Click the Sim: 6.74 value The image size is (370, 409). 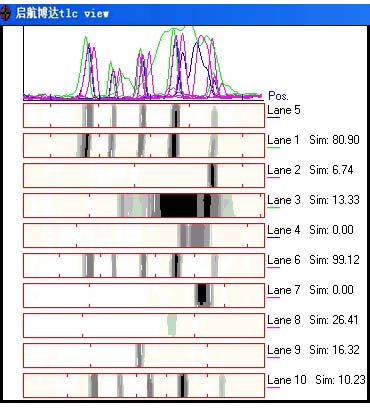[x=331, y=170]
